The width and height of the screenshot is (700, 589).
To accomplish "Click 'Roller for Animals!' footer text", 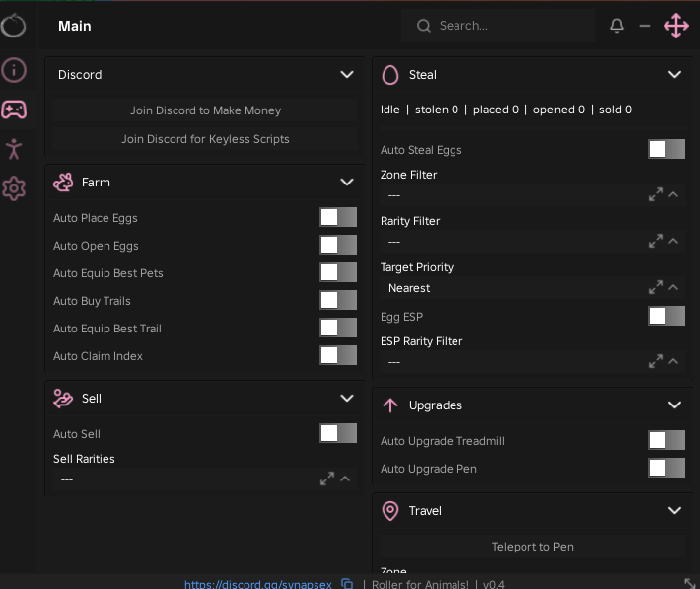I will coord(420,584).
